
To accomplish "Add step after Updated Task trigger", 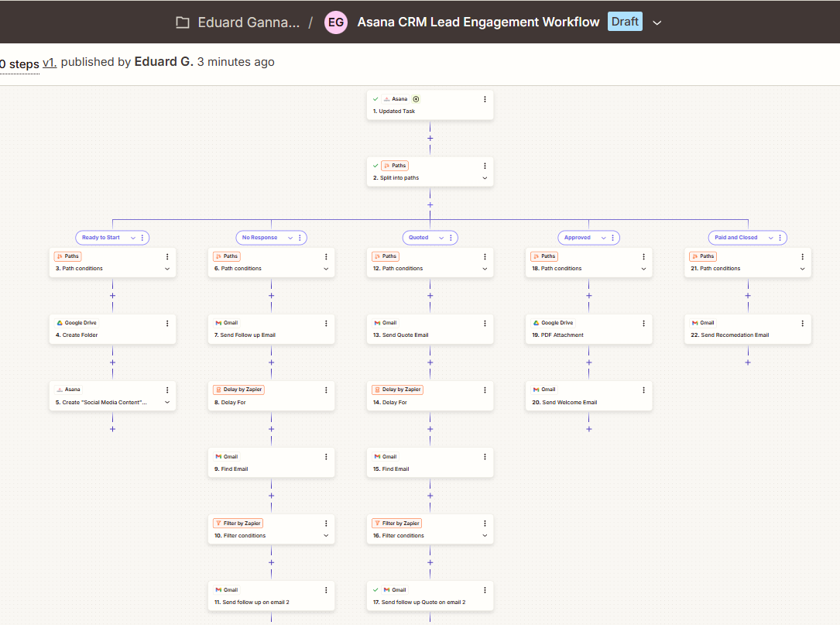I will click(x=430, y=139).
